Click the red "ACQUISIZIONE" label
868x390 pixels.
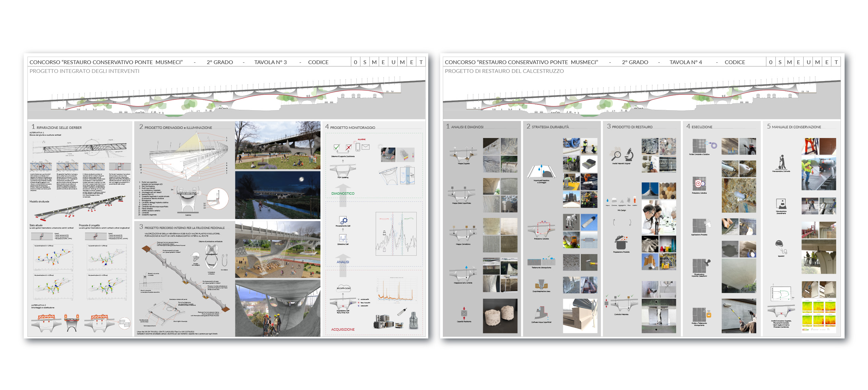[343, 329]
